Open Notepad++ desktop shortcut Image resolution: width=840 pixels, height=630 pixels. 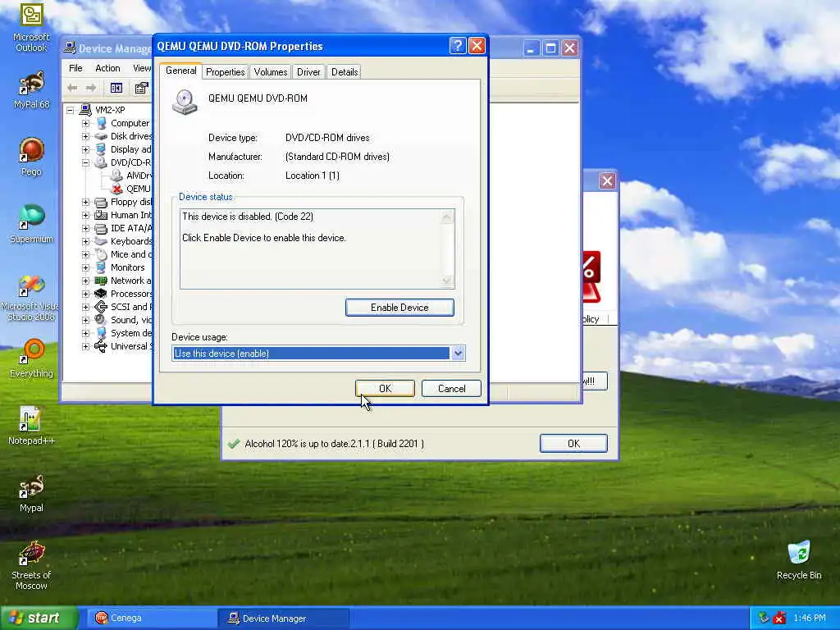tap(31, 426)
